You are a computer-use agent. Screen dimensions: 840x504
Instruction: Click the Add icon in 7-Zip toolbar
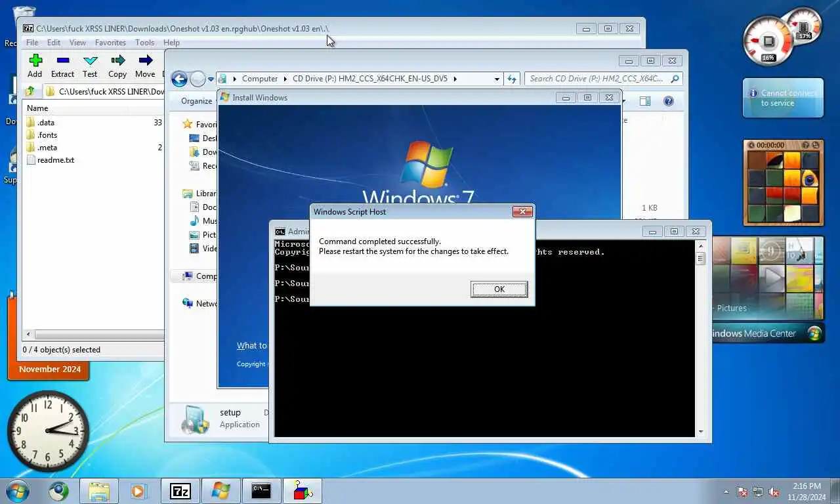pyautogui.click(x=35, y=60)
